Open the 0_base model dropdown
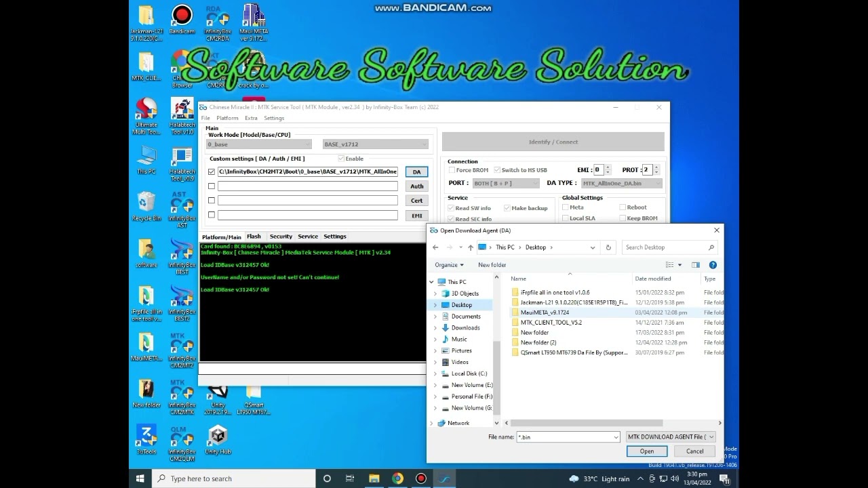Screen dimensions: 868x488 [x=259, y=144]
